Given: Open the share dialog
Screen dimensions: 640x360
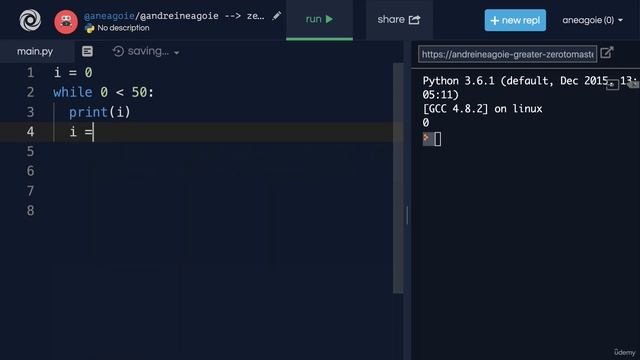Looking at the screenshot, I should 399,20.
